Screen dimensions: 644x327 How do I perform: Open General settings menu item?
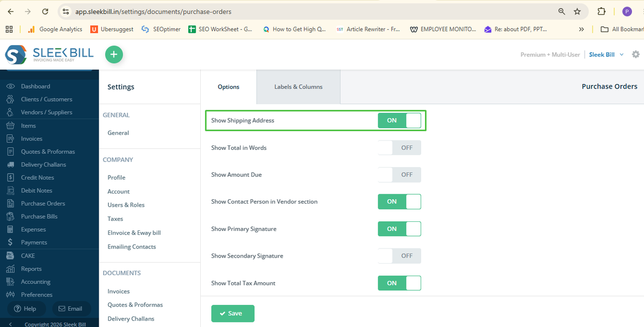(x=118, y=133)
